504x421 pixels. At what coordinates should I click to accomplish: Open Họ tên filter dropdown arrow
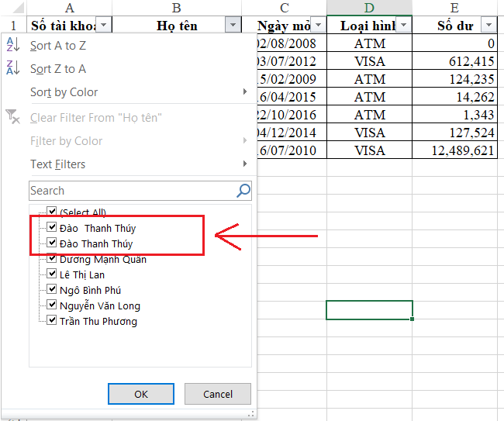point(233,25)
